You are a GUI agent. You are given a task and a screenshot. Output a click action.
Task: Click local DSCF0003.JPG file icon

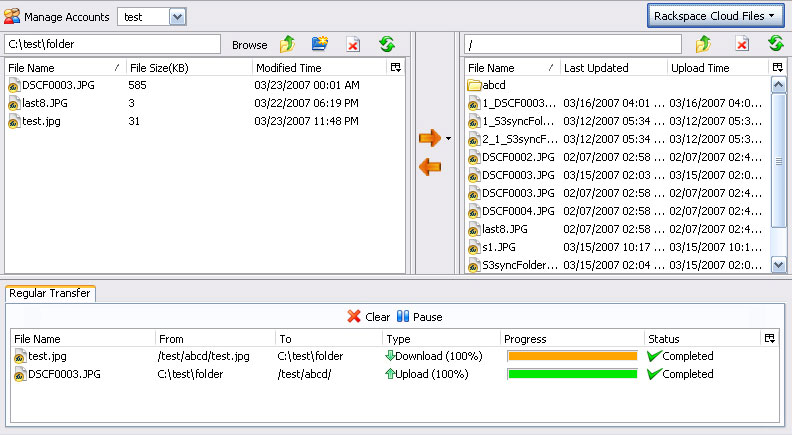point(14,85)
